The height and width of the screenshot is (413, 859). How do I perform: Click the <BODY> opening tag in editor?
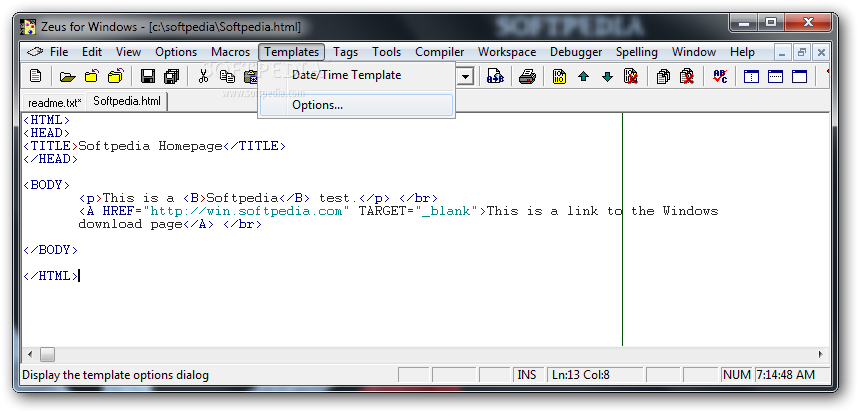point(47,185)
